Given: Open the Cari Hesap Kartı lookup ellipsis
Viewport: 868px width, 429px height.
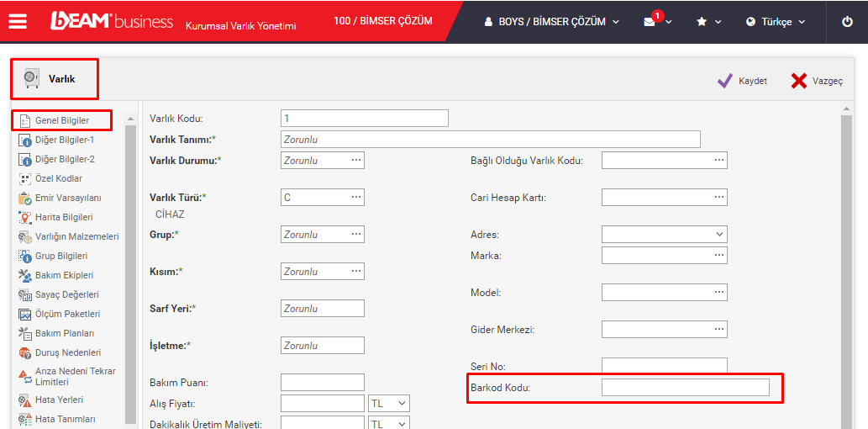Looking at the screenshot, I should point(718,197).
